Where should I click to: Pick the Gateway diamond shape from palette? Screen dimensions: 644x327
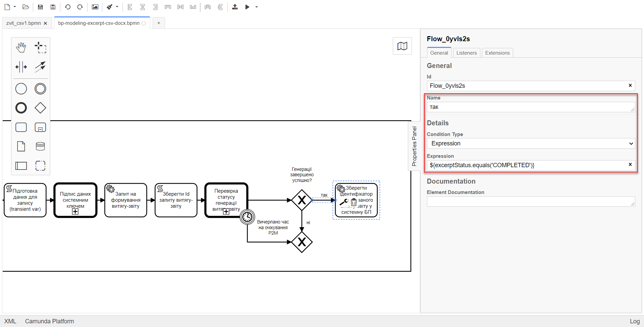coord(40,108)
